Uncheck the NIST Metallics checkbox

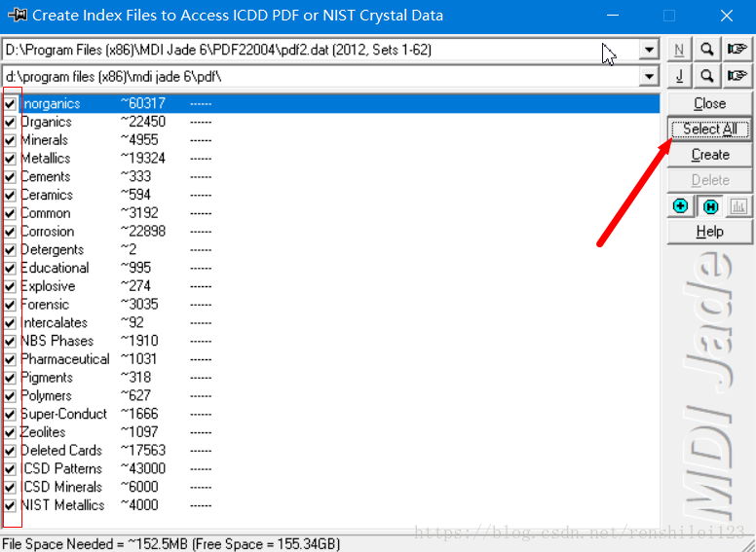pos(10,506)
